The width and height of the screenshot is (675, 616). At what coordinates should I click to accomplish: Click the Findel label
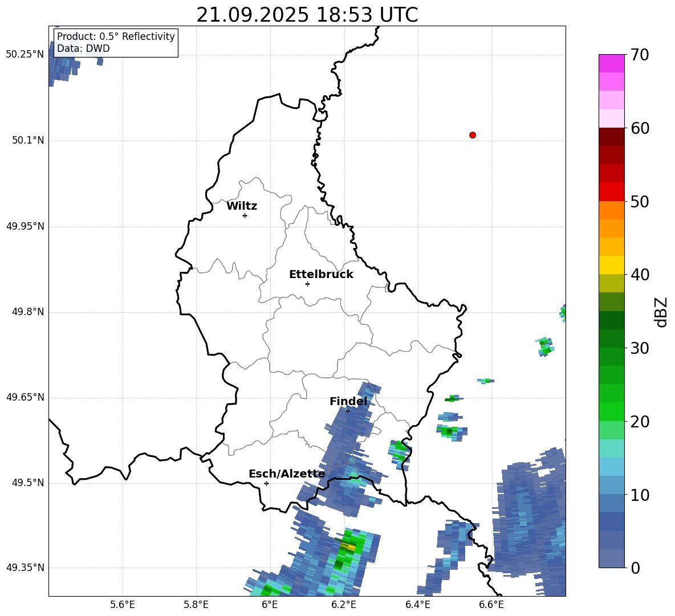point(348,401)
